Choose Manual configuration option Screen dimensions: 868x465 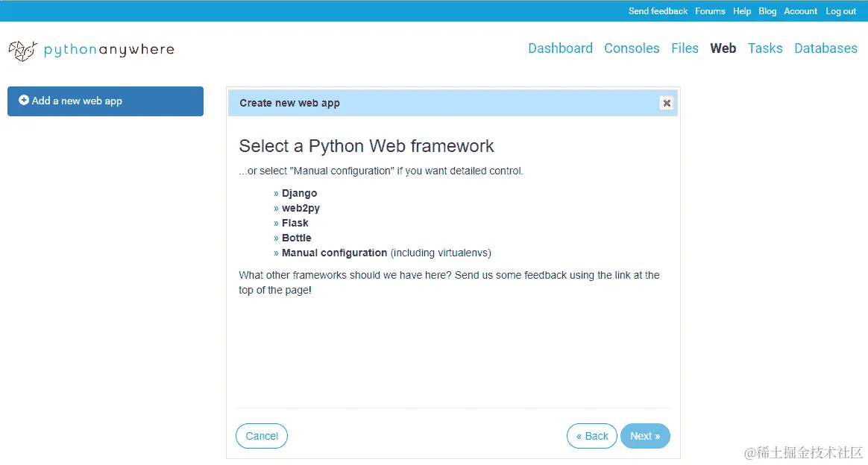pyautogui.click(x=334, y=253)
